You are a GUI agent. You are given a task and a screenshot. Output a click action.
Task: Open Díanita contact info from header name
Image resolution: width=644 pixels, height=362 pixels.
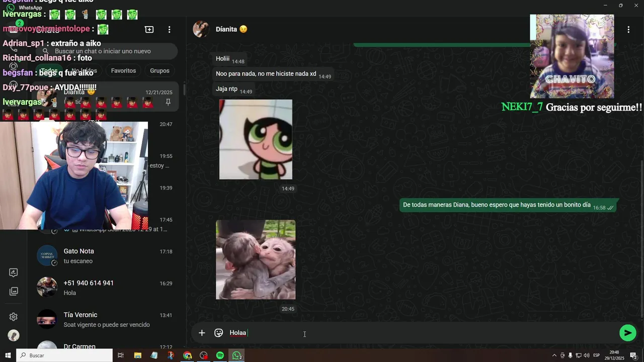click(x=231, y=29)
